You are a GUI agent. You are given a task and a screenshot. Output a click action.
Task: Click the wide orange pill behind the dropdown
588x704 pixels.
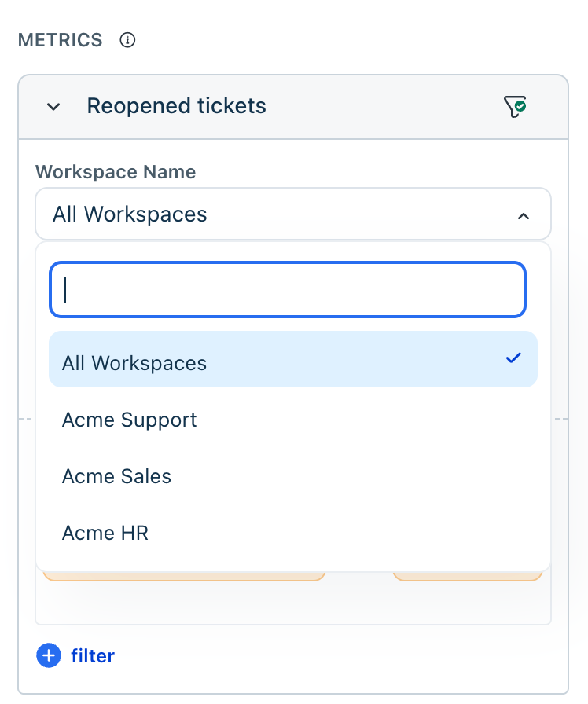[x=184, y=577]
